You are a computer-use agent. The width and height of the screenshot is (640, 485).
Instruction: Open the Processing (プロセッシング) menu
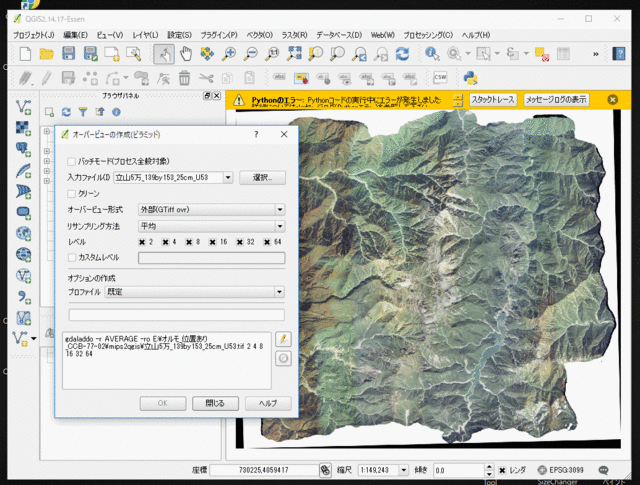[428, 35]
